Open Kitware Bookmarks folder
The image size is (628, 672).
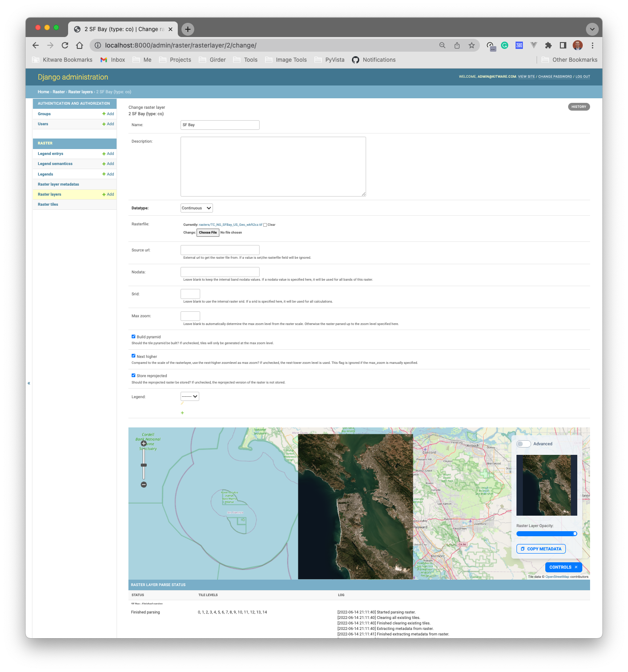[x=62, y=60]
